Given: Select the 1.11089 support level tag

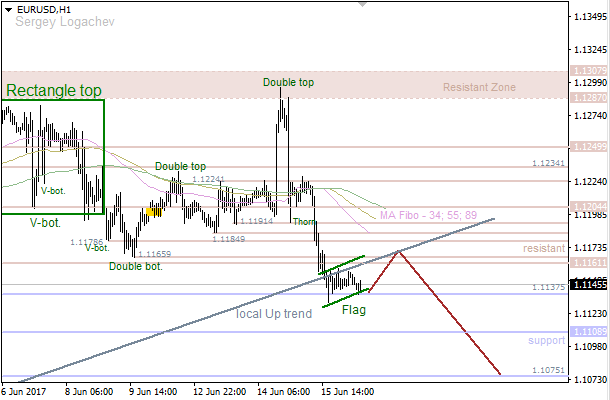Looking at the screenshot, I should pyautogui.click(x=588, y=331).
